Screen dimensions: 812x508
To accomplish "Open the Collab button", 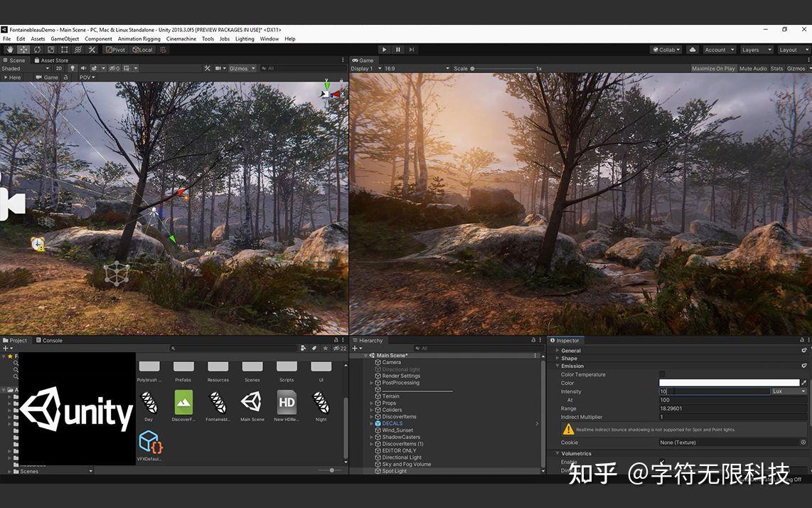I will click(666, 50).
